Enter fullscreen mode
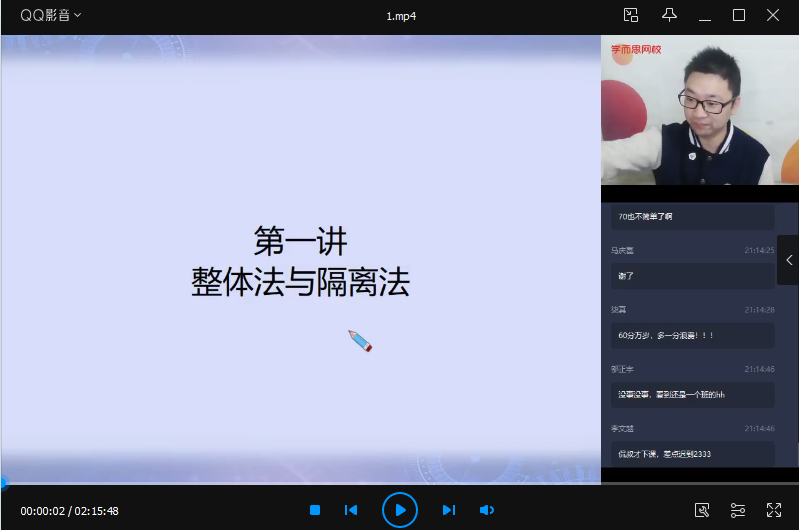The image size is (799, 530). 773,510
